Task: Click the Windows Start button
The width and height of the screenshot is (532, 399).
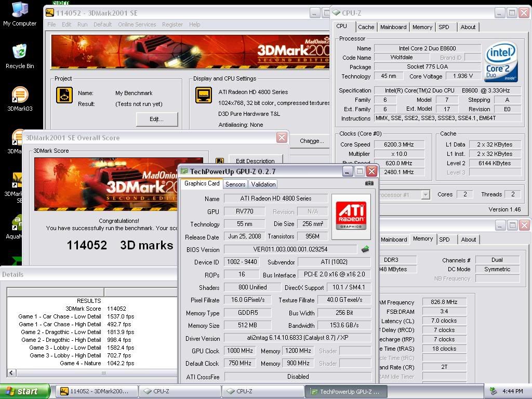Action: click(25, 391)
